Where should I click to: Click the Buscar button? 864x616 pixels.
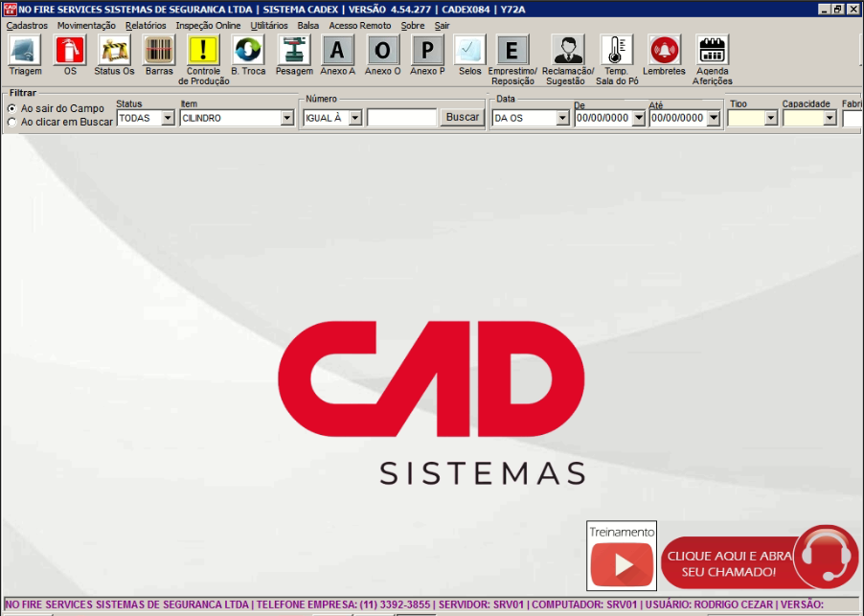coord(463,118)
